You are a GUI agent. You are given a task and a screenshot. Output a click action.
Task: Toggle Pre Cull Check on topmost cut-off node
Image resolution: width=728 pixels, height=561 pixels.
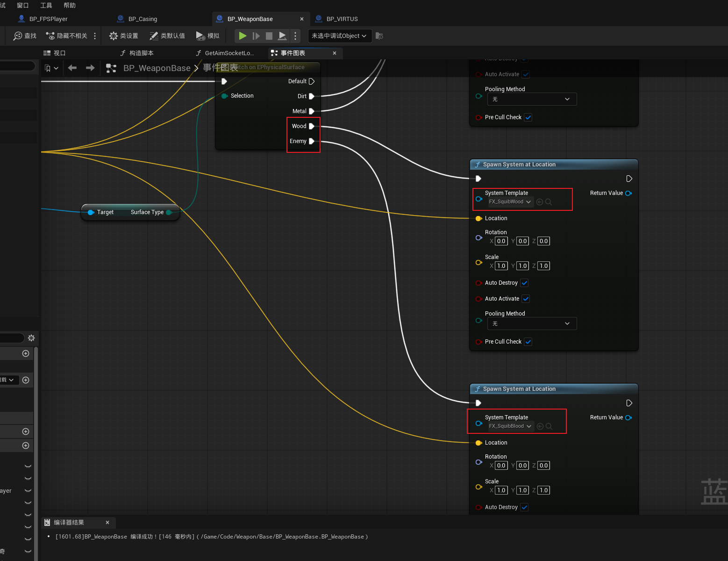click(528, 117)
